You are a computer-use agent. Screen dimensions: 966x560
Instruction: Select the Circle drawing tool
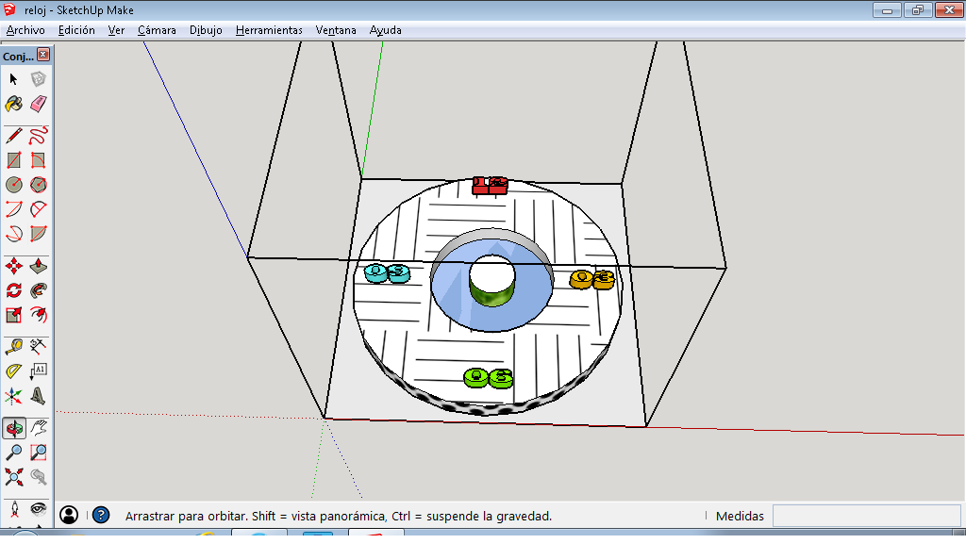14,185
